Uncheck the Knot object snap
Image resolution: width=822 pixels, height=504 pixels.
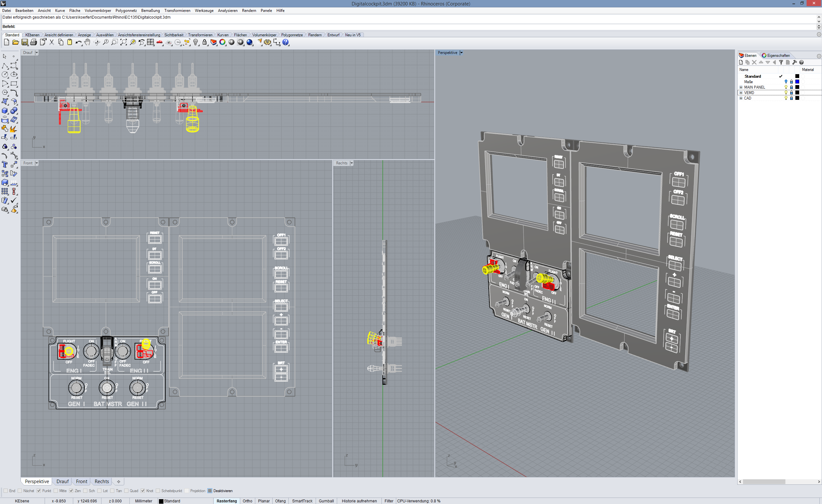143,491
